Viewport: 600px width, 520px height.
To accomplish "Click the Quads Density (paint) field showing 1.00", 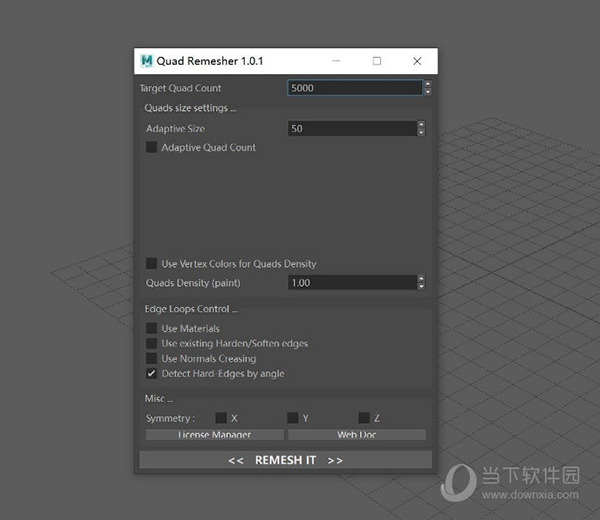I will (352, 283).
